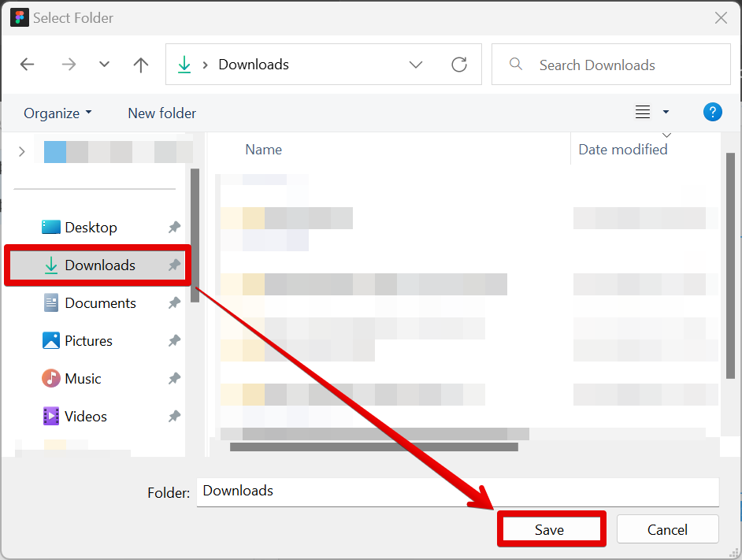This screenshot has width=742, height=560.
Task: Click the view layout list icon
Action: pos(643,113)
